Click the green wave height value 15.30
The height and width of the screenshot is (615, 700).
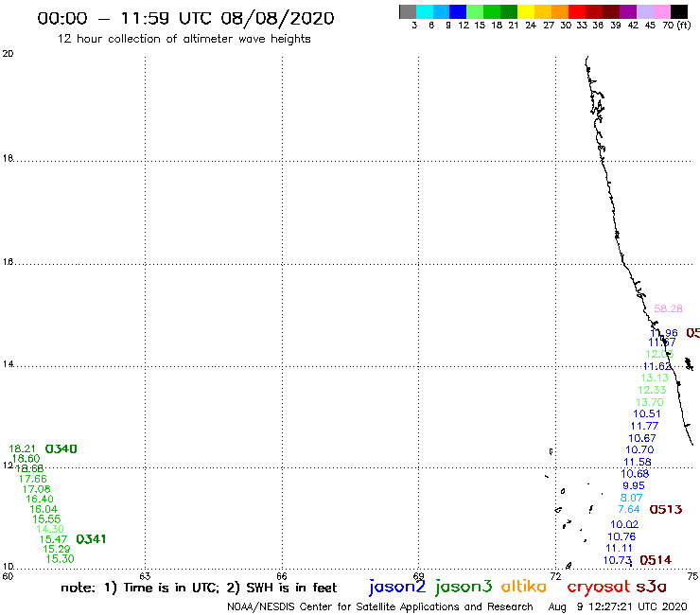[x=60, y=559]
